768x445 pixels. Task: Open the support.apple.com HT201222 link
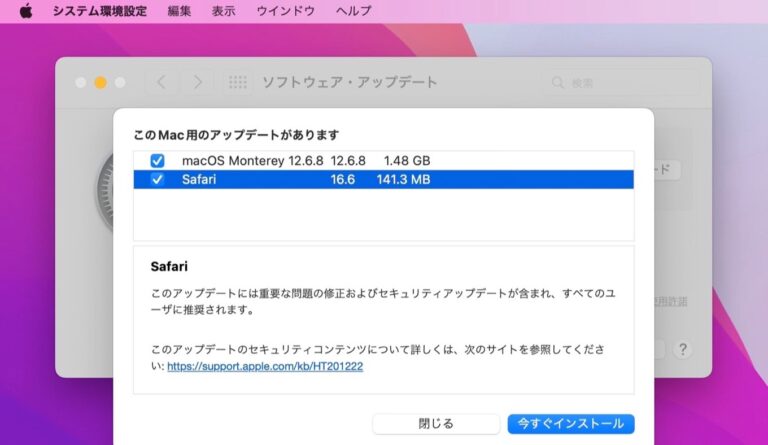(x=265, y=366)
